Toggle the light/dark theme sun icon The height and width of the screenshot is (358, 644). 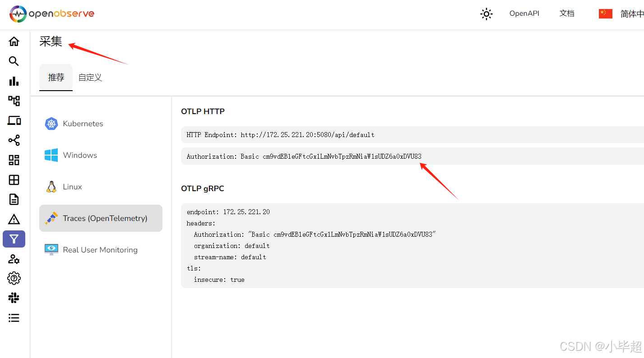(486, 14)
